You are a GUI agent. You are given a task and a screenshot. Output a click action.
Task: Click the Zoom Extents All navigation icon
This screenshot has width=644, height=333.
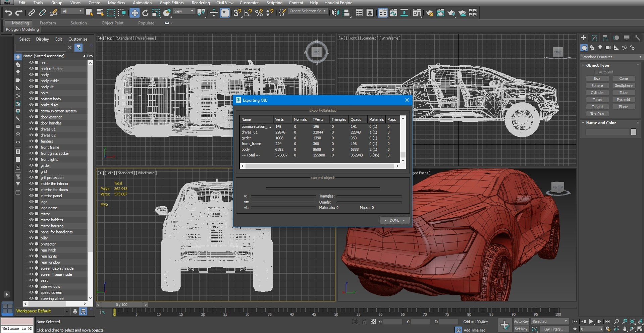coord(640,321)
